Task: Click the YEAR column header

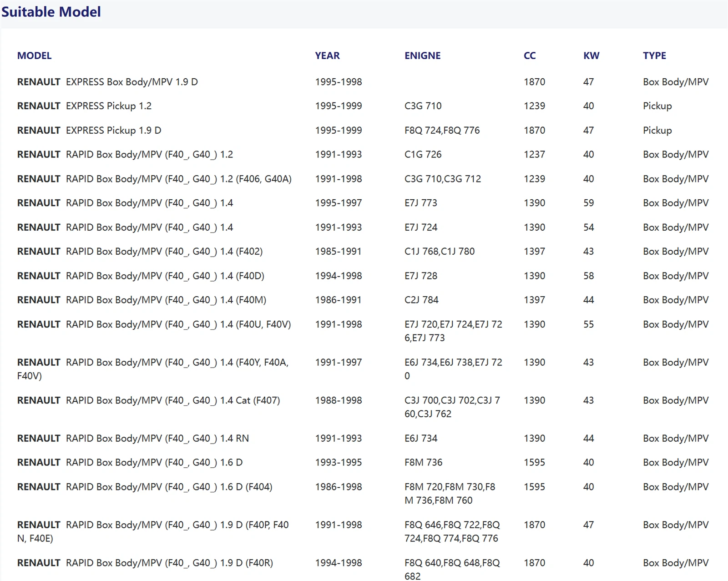Action: [x=327, y=56]
